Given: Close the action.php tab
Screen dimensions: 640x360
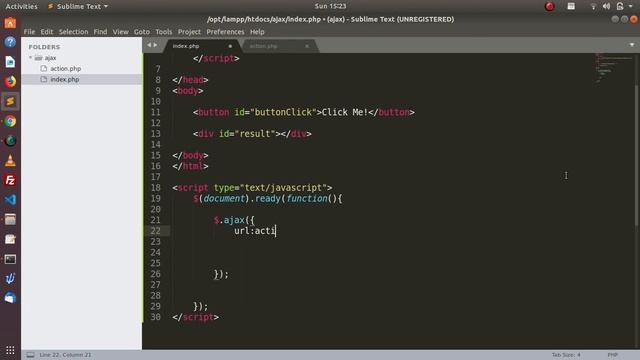Looking at the screenshot, I should coord(307,46).
